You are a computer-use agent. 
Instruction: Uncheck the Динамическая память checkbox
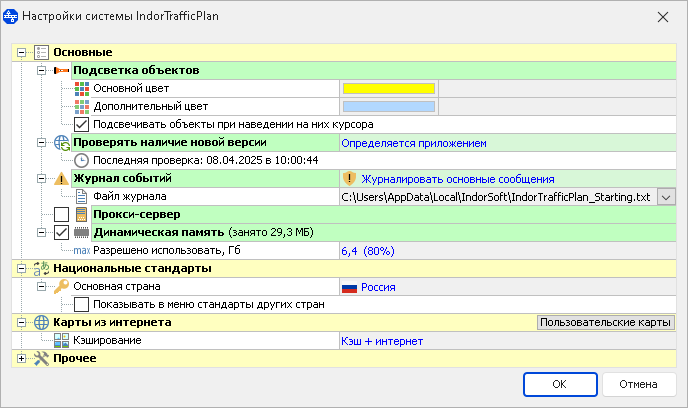coord(61,233)
